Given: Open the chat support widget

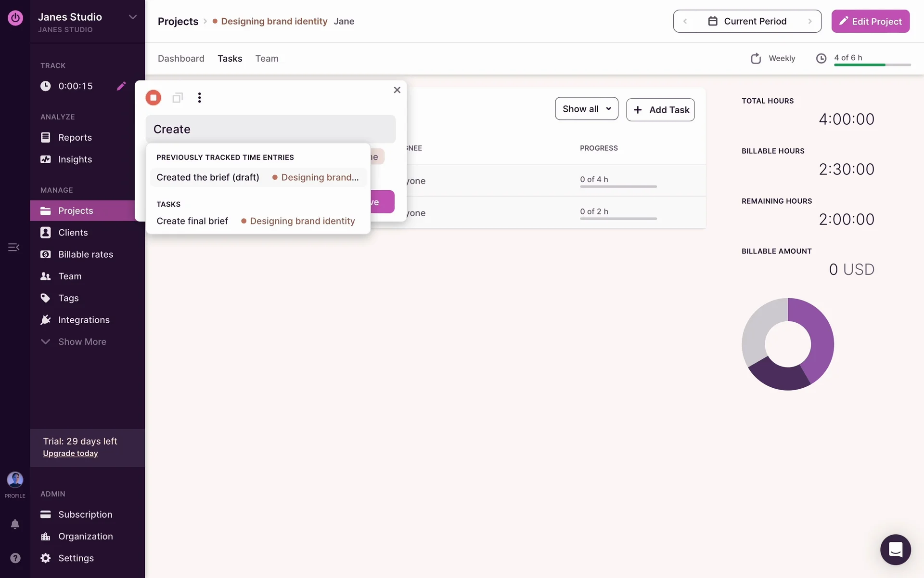Looking at the screenshot, I should point(895,550).
